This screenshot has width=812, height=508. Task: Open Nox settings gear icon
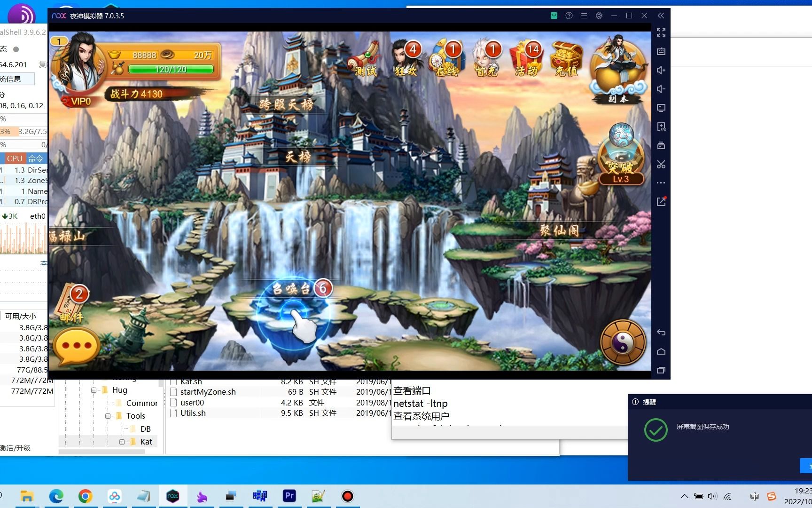tap(599, 16)
